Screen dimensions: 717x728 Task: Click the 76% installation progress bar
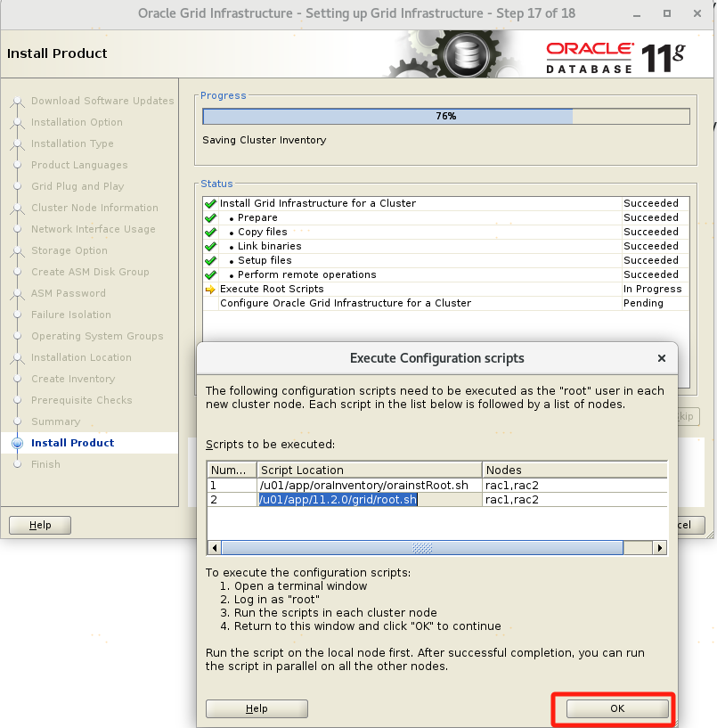point(445,116)
